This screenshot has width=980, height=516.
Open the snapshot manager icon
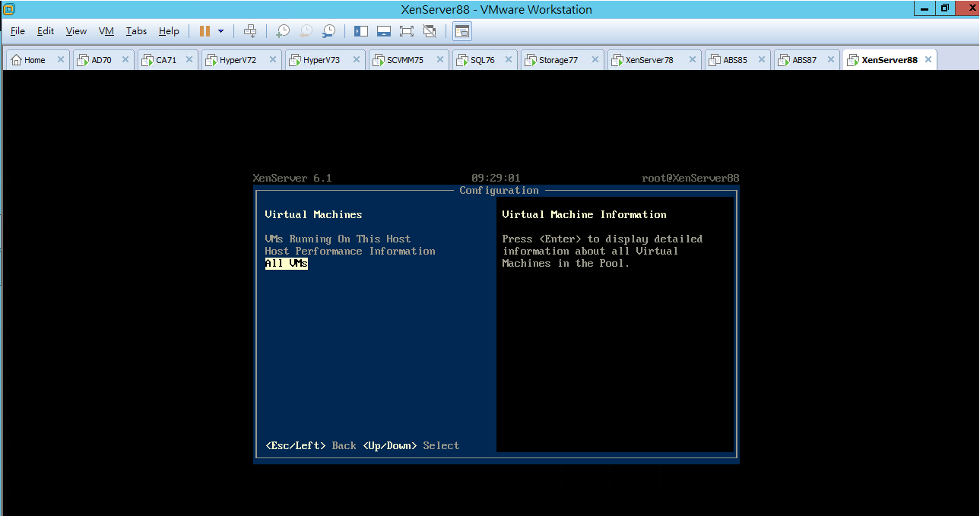[x=328, y=31]
